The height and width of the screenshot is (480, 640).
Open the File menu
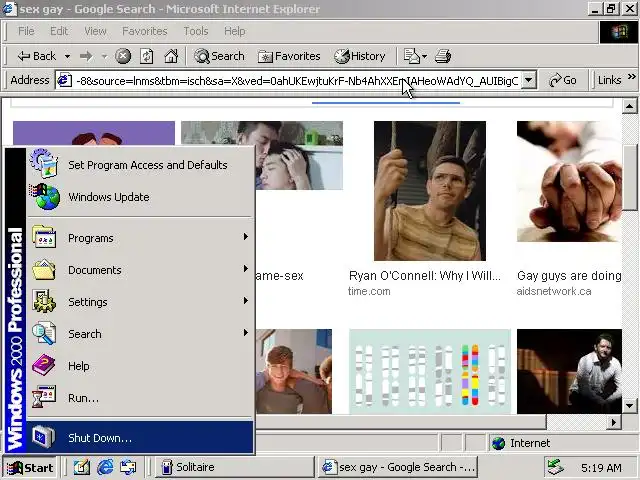point(26,31)
